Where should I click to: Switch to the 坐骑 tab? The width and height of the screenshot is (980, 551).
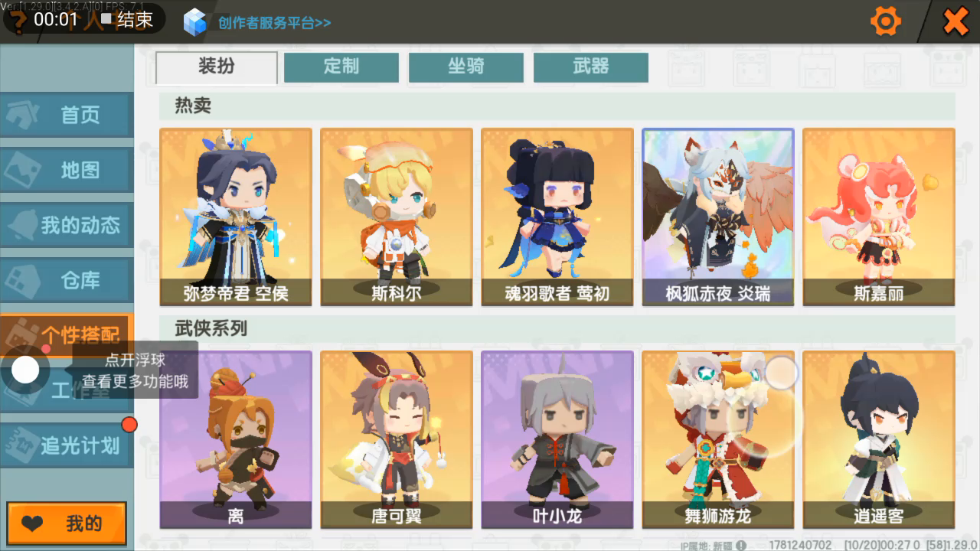466,67
